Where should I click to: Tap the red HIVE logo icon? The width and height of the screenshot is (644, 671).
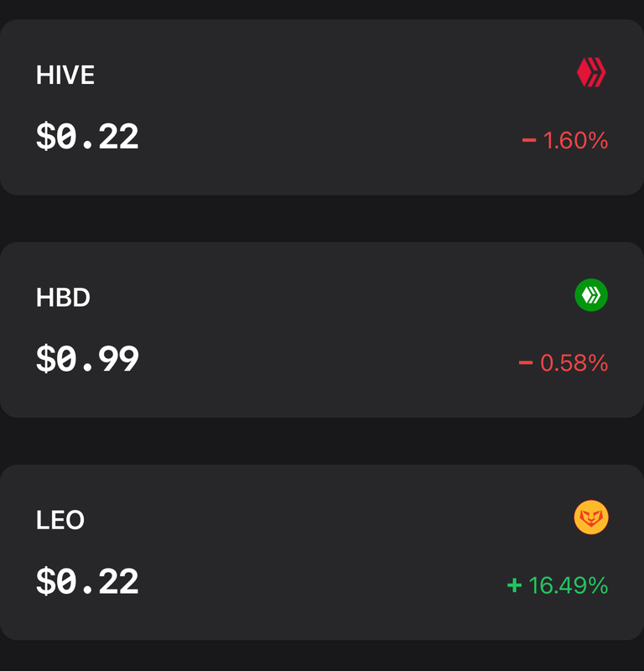[591, 72]
